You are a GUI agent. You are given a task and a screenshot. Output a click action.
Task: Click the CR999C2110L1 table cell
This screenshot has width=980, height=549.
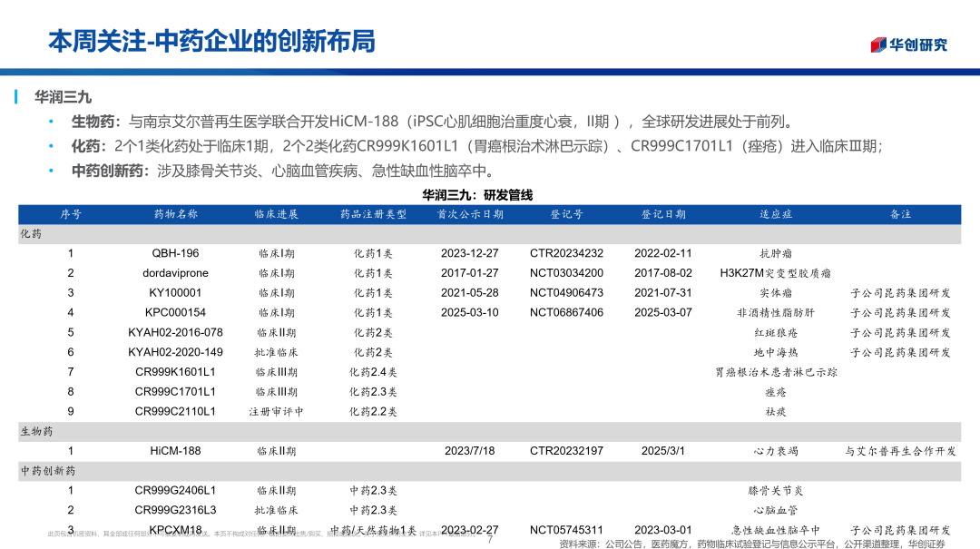pos(176,411)
